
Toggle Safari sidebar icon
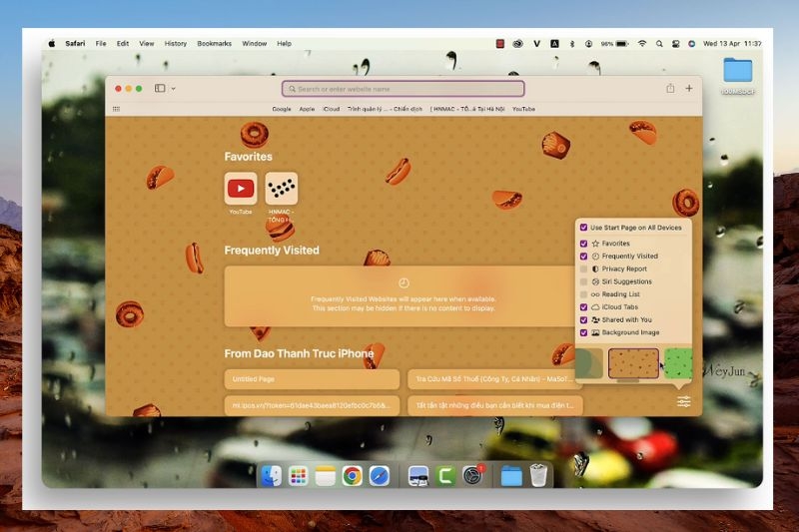pyautogui.click(x=160, y=88)
